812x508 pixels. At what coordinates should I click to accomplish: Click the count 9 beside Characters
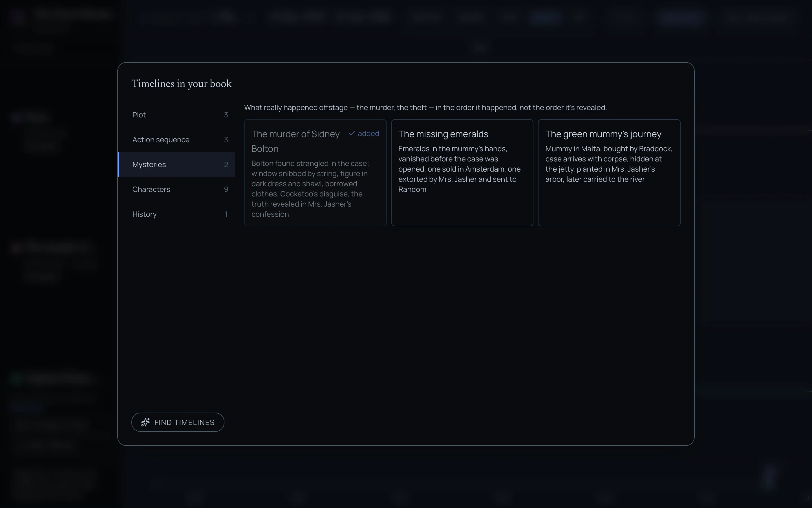point(226,189)
